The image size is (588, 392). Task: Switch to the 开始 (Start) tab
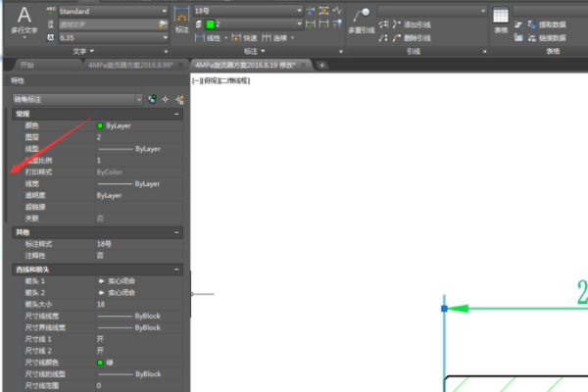click(x=27, y=65)
